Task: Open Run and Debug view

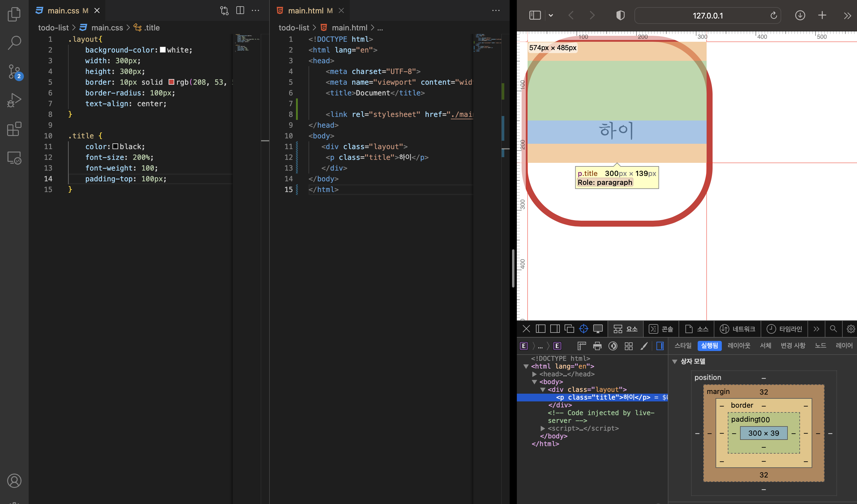Action: click(14, 100)
